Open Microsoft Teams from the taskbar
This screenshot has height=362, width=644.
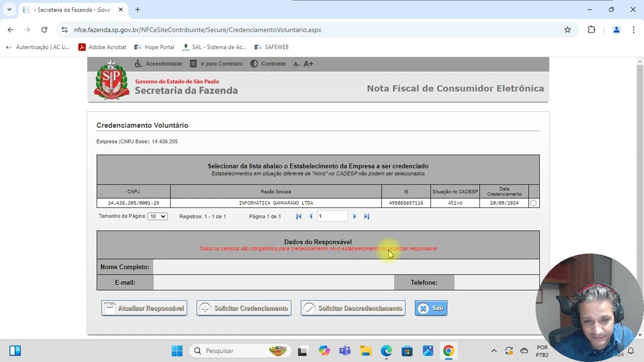tap(345, 351)
